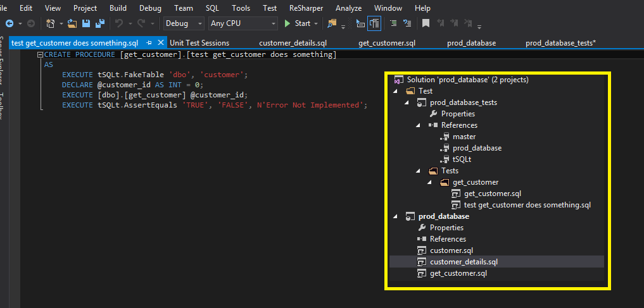Open the SQL menu
The height and width of the screenshot is (308, 644).
[213, 8]
